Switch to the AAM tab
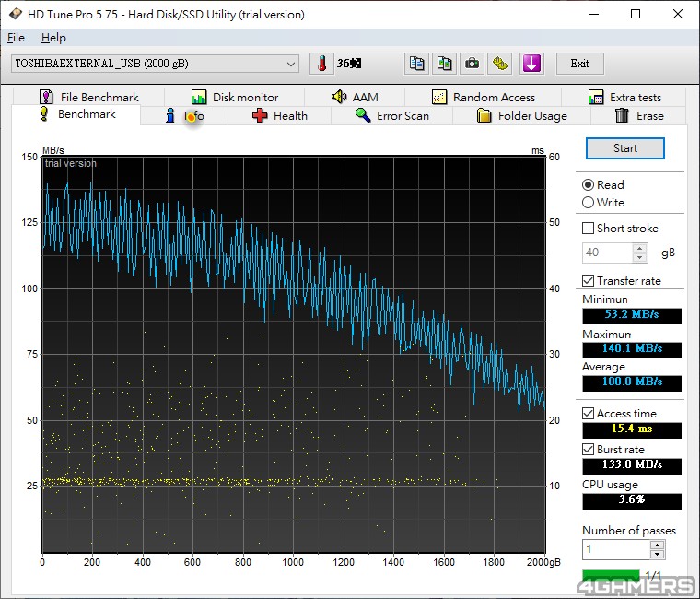This screenshot has width=700, height=599. click(x=355, y=97)
